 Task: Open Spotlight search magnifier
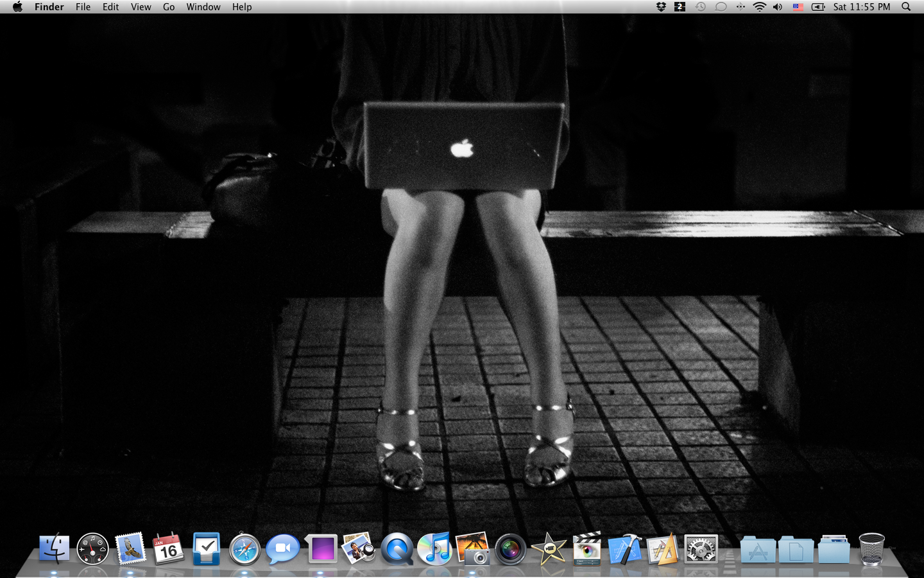click(x=906, y=6)
